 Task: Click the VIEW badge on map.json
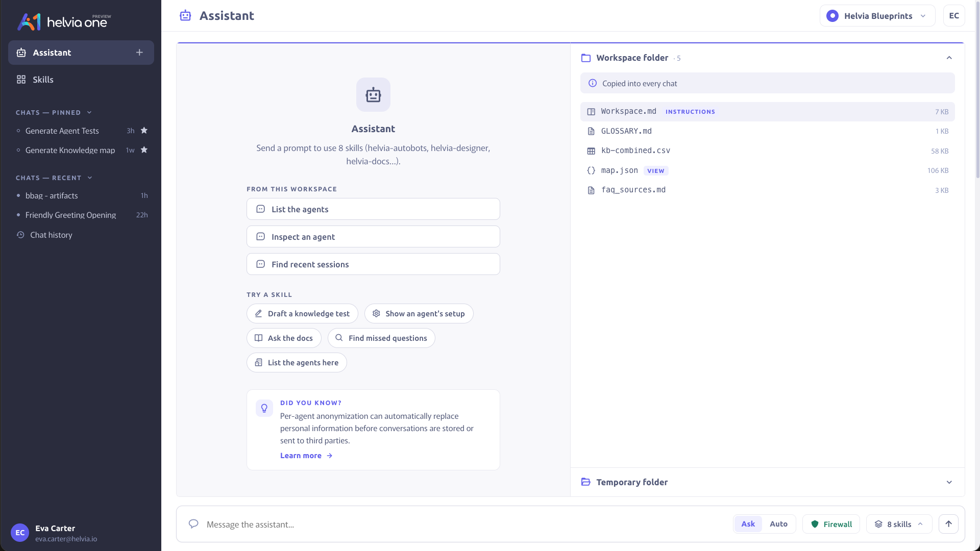[655, 171]
